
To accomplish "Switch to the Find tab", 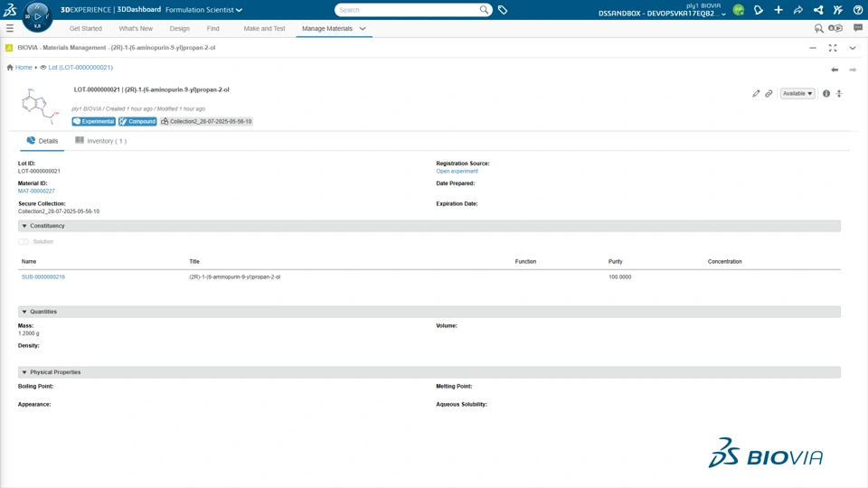I will (213, 29).
